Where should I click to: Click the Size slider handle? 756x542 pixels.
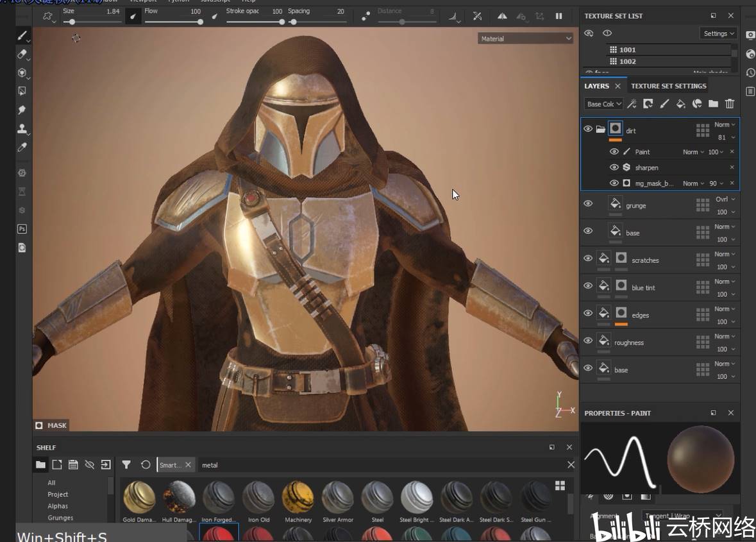click(x=72, y=22)
